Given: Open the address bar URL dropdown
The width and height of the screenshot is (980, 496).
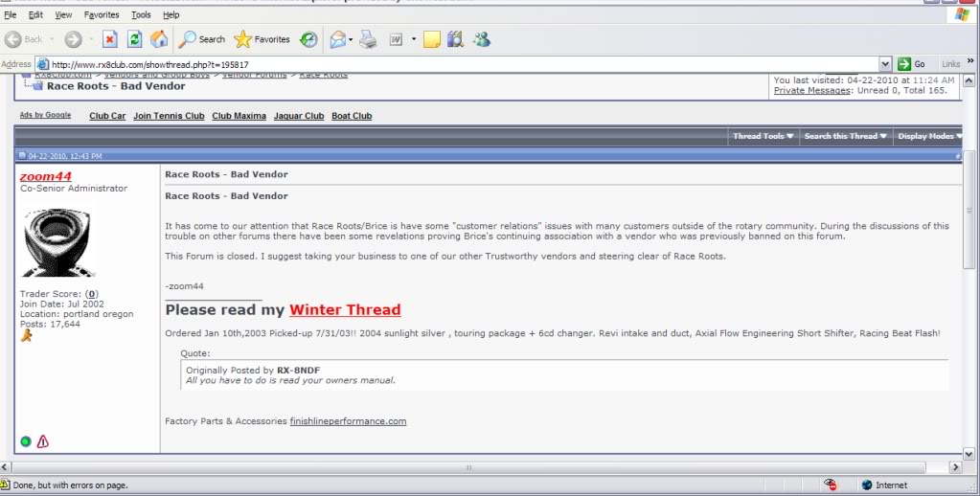Looking at the screenshot, I should pyautogui.click(x=885, y=64).
